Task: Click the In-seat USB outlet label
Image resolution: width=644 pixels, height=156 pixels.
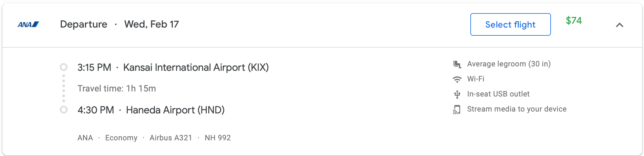Action: click(x=498, y=94)
